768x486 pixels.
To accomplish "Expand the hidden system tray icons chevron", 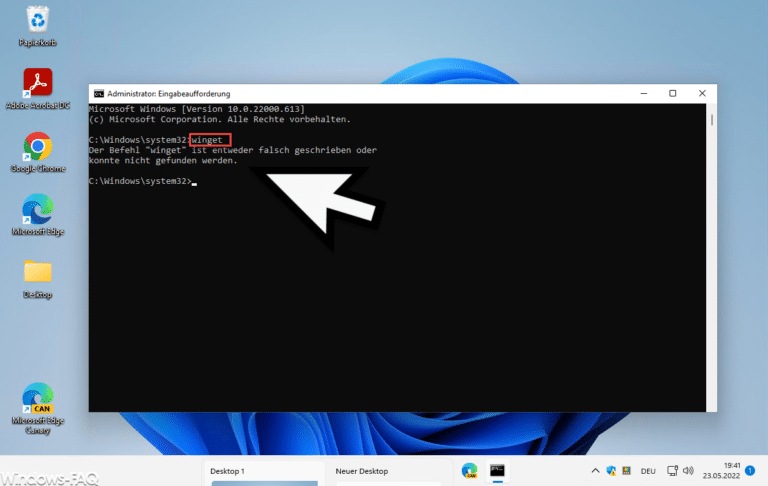I will pyautogui.click(x=594, y=470).
